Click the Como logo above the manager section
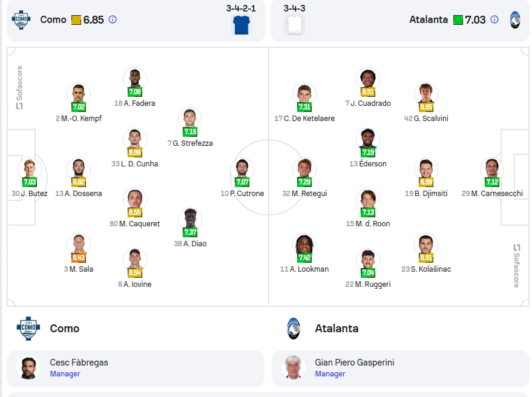Image resolution: width=532 pixels, height=397 pixels. [28, 329]
